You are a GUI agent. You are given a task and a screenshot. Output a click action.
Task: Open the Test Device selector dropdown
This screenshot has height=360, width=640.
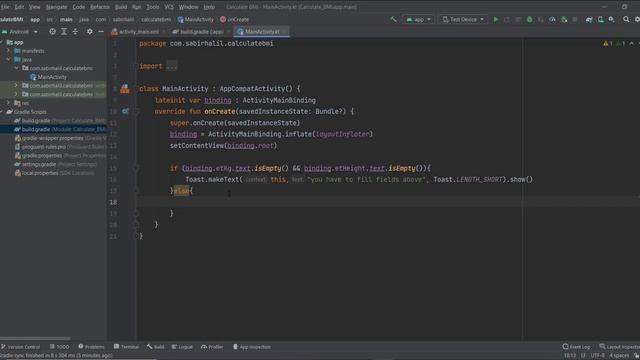463,19
